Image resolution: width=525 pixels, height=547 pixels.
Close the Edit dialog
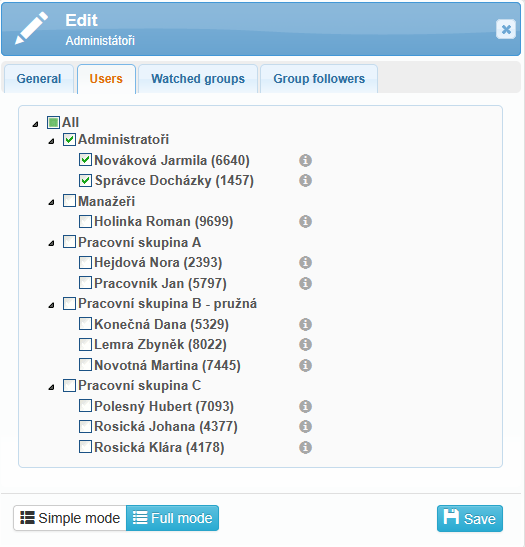pos(506,29)
